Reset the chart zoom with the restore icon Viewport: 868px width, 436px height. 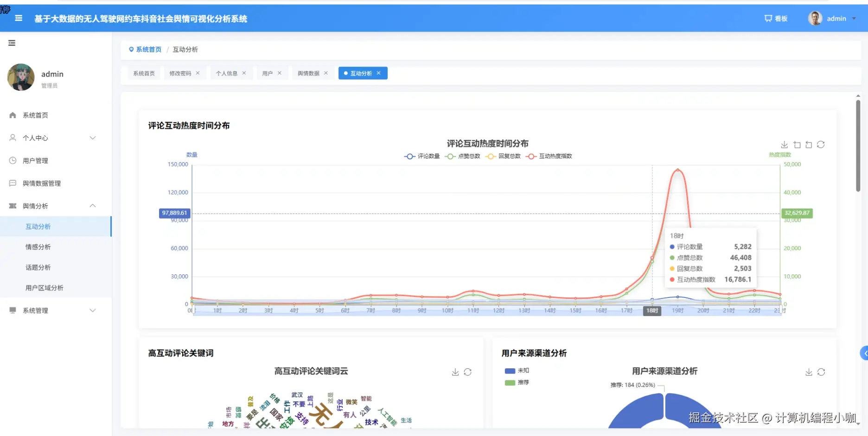coord(809,145)
